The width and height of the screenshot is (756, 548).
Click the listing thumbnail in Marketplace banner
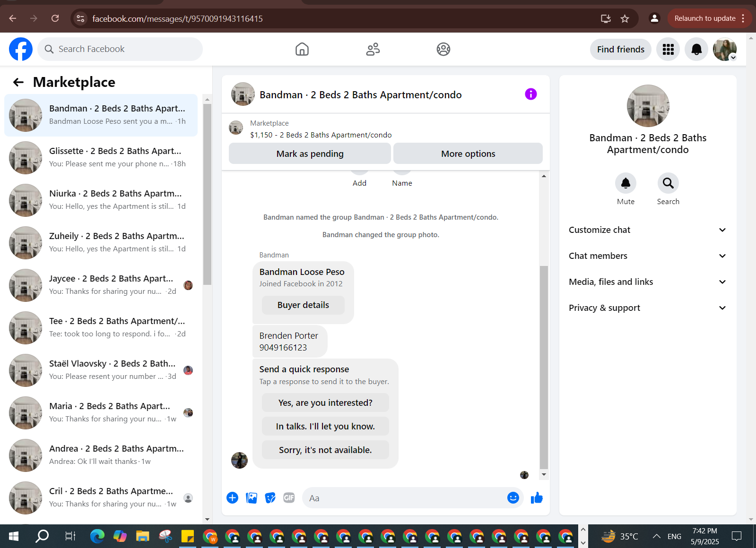pos(236,128)
